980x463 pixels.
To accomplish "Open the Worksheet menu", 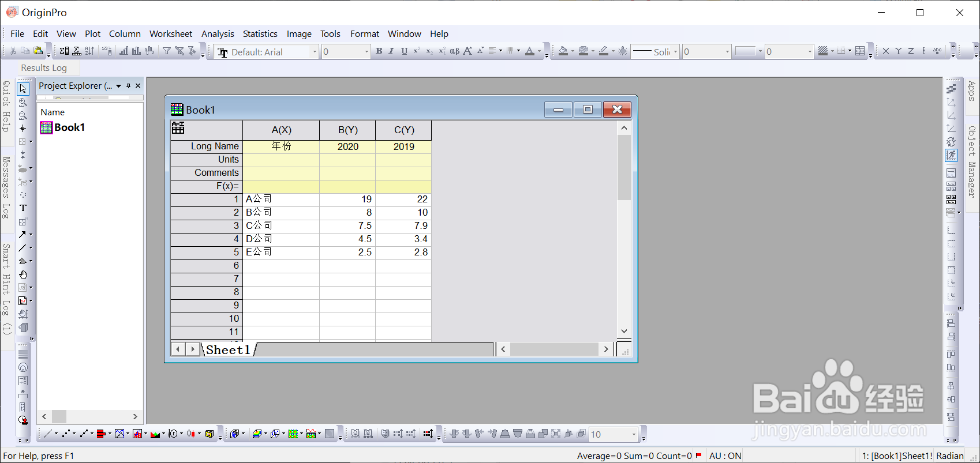I will (171, 33).
